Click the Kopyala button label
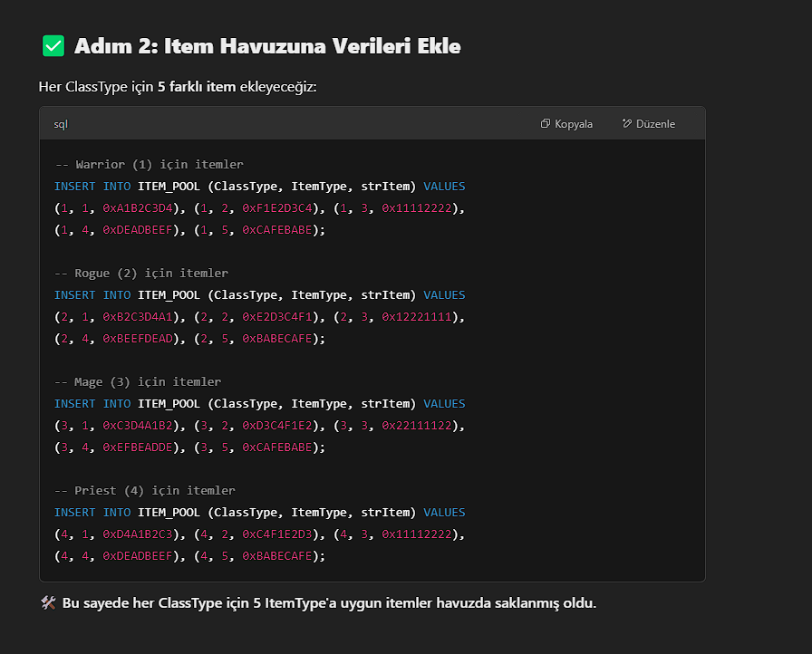 574,124
